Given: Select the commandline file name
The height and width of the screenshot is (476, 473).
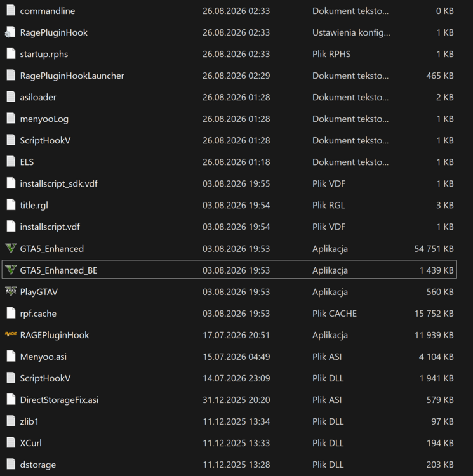Looking at the screenshot, I should [48, 11].
